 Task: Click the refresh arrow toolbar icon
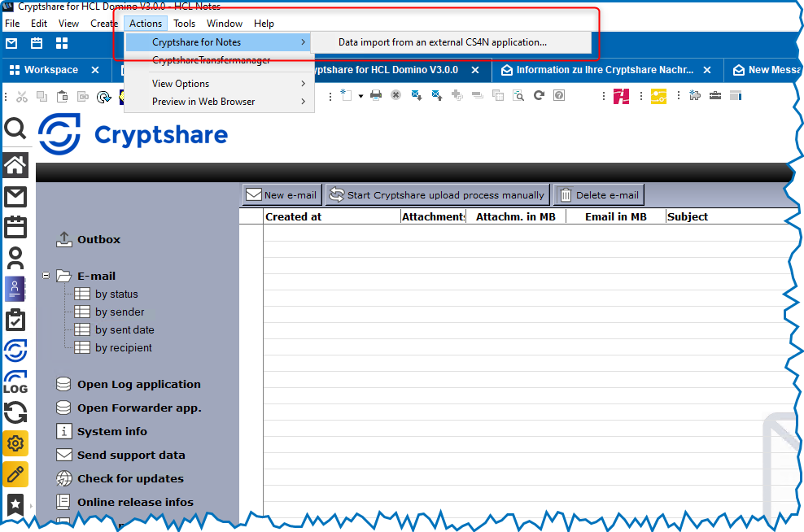coord(539,96)
